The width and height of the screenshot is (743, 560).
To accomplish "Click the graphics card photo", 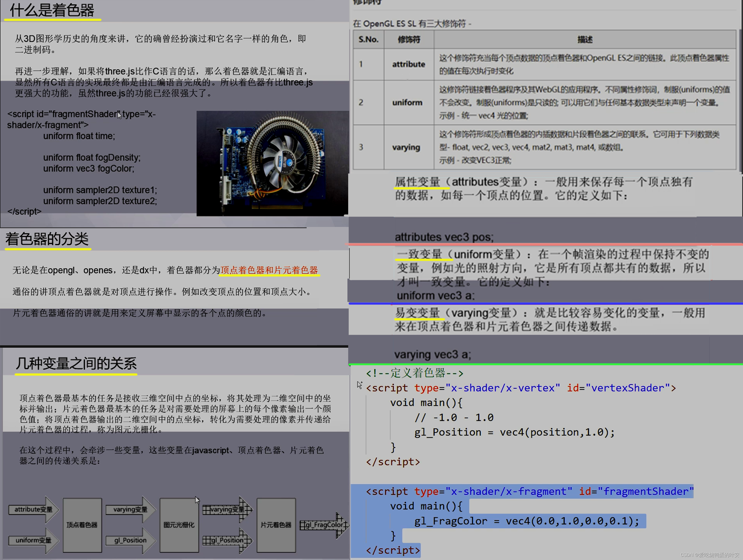I will 272,163.
